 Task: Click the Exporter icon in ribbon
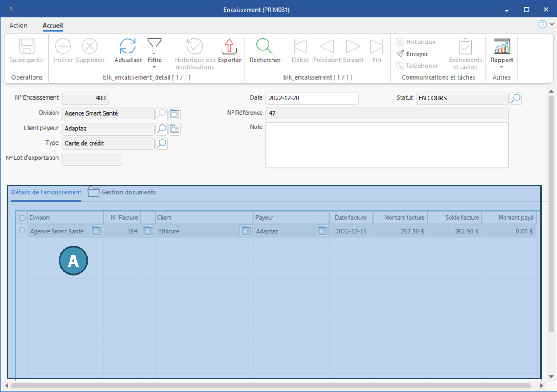tap(229, 46)
